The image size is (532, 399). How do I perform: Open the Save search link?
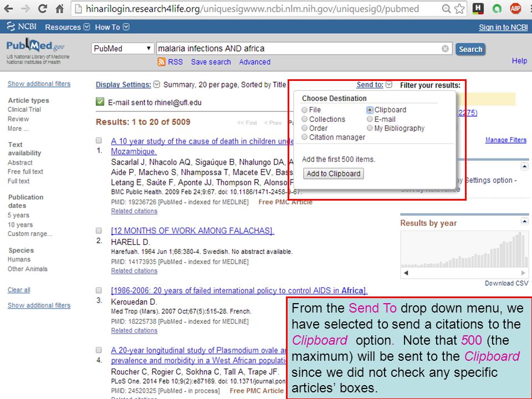coord(211,62)
